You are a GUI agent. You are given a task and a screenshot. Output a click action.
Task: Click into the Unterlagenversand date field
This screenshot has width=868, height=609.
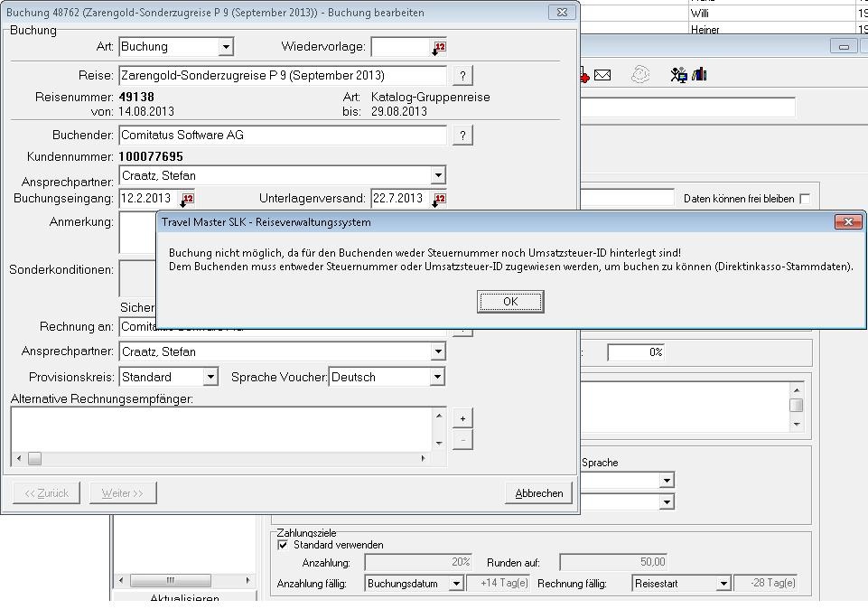click(x=398, y=199)
